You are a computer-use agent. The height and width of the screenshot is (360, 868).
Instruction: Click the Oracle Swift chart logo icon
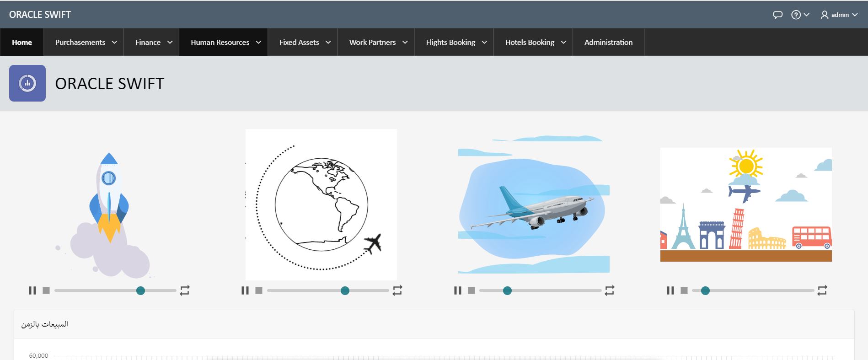(27, 83)
